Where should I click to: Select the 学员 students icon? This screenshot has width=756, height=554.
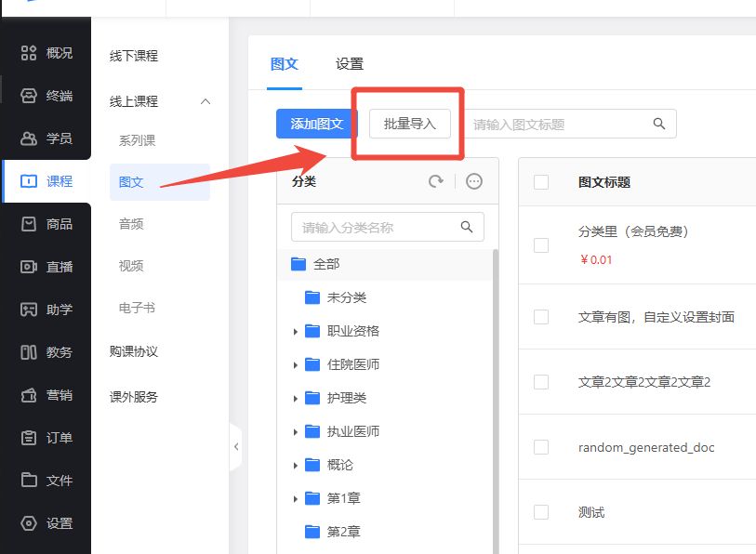click(x=29, y=138)
